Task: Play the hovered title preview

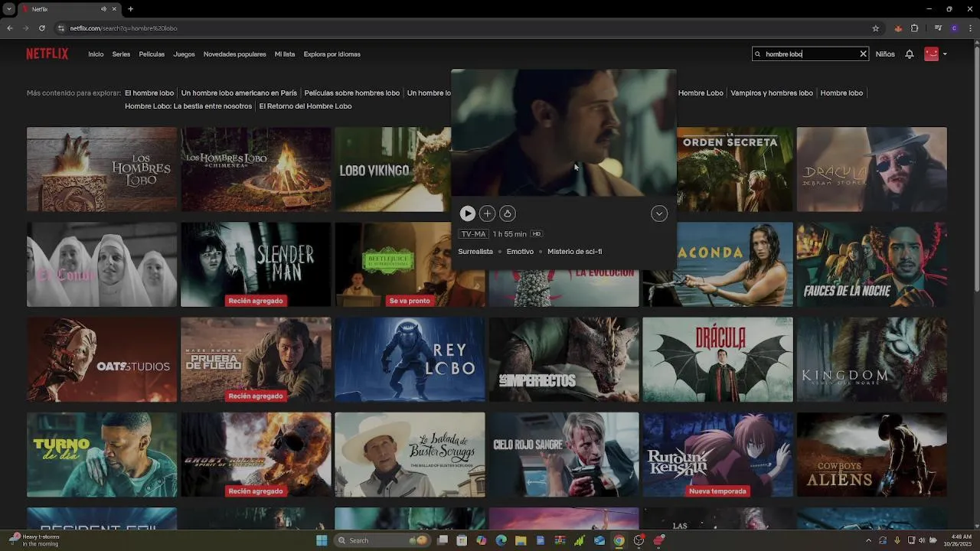Action: point(467,214)
